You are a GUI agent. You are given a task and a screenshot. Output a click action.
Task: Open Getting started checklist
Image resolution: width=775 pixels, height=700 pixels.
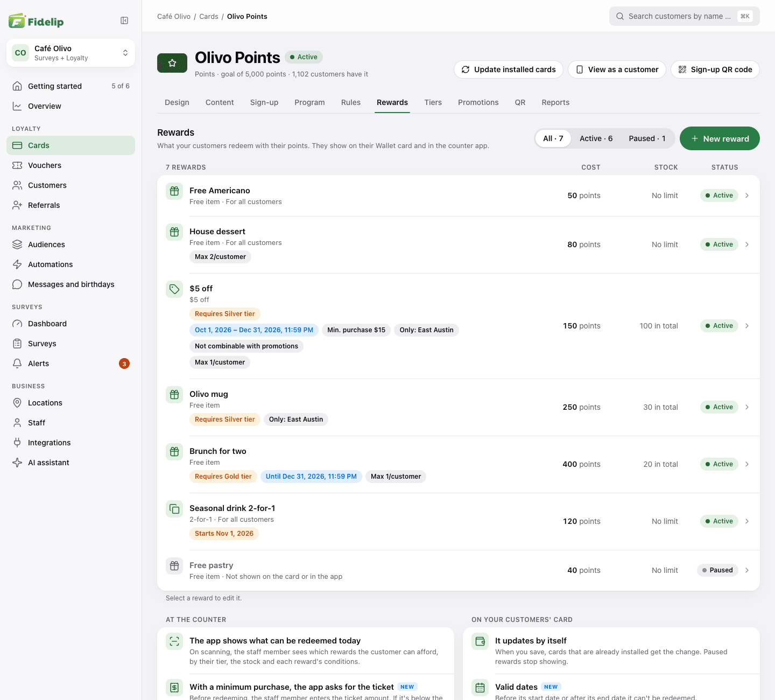[71, 86]
